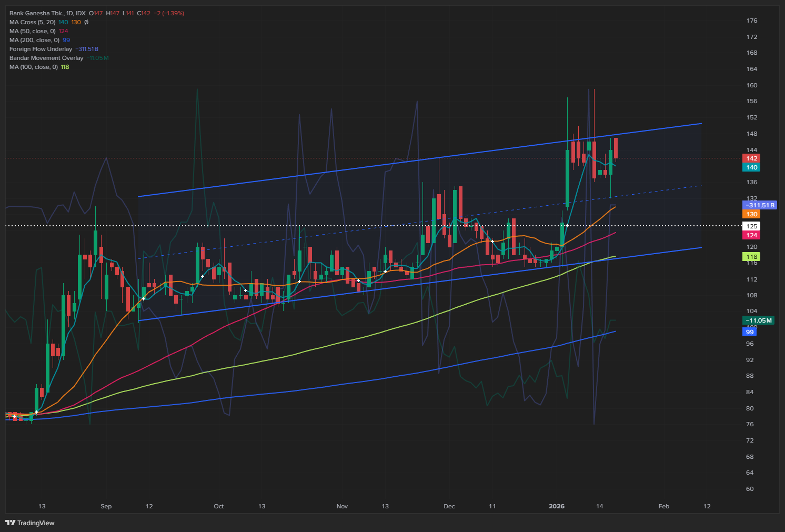
Task: Click the MA (100, close, 0) legend
Action: [x=34, y=67]
